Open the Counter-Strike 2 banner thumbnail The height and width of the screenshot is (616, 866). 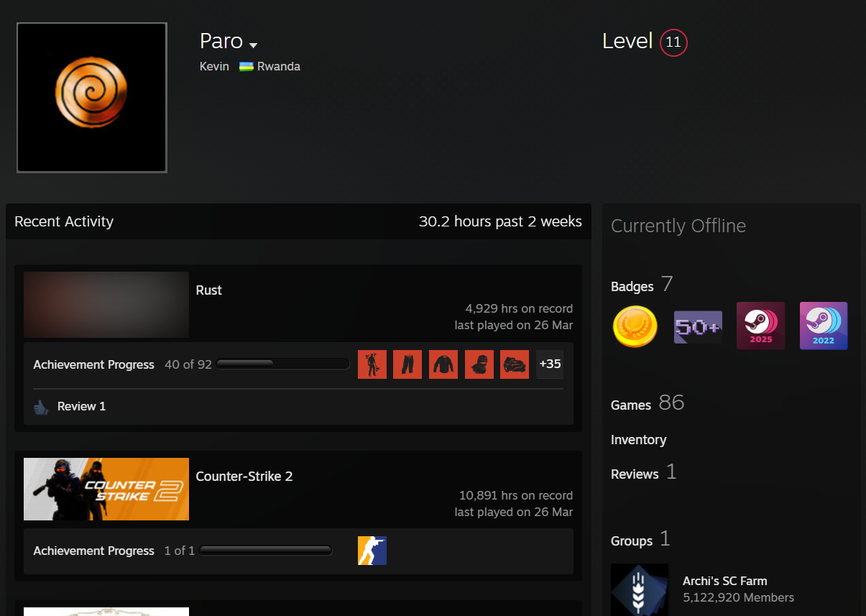pyautogui.click(x=106, y=489)
